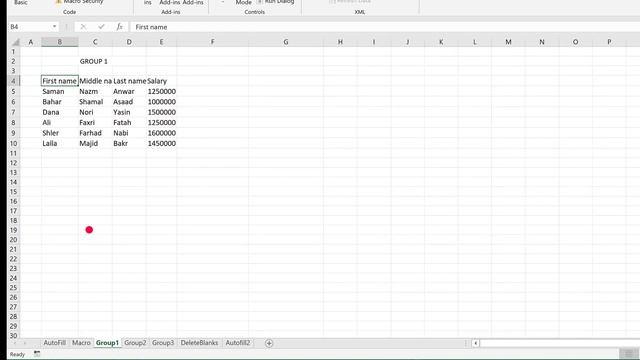This screenshot has height=360, width=640.
Task: Click the cell containing Faxri
Action: (95, 122)
